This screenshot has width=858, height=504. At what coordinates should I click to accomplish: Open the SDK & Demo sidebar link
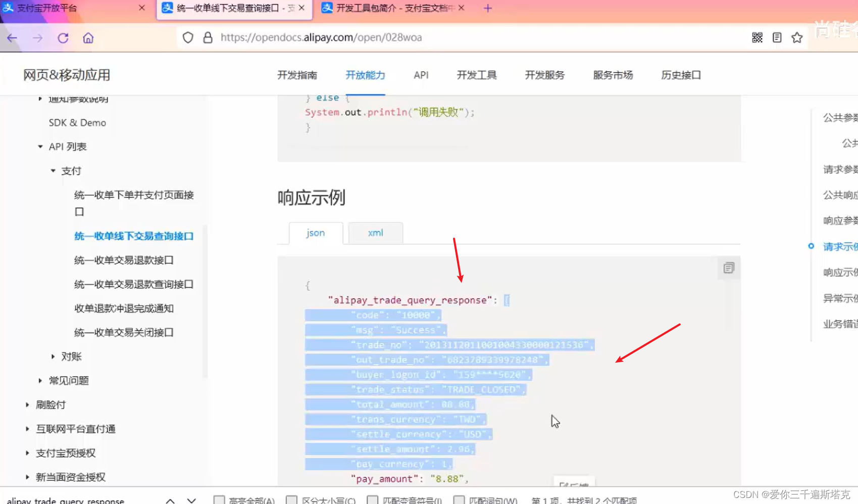coord(77,123)
